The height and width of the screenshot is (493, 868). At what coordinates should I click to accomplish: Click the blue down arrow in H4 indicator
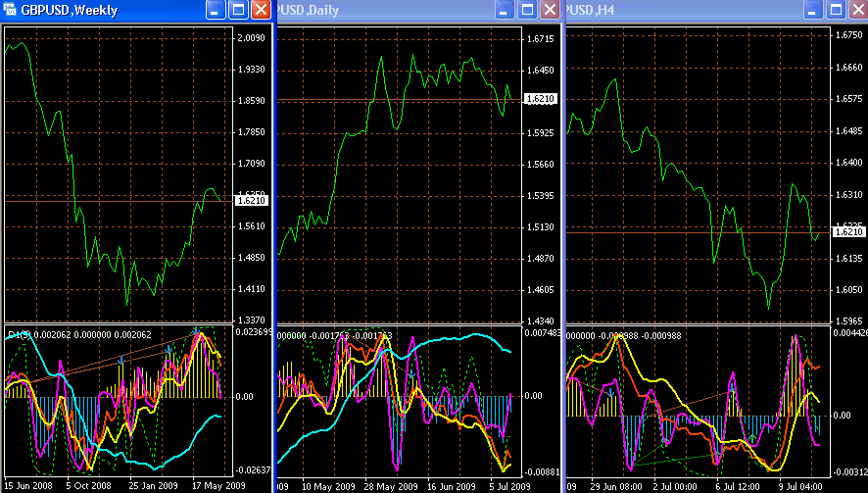pyautogui.click(x=610, y=393)
